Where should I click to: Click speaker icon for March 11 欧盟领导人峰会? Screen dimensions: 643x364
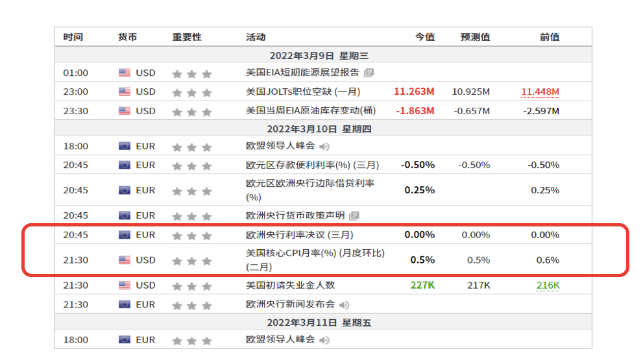tap(324, 340)
